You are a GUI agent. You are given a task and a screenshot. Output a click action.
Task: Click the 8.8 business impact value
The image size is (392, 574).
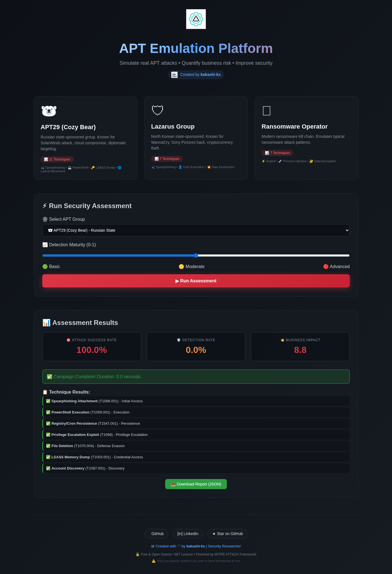coord(300,350)
